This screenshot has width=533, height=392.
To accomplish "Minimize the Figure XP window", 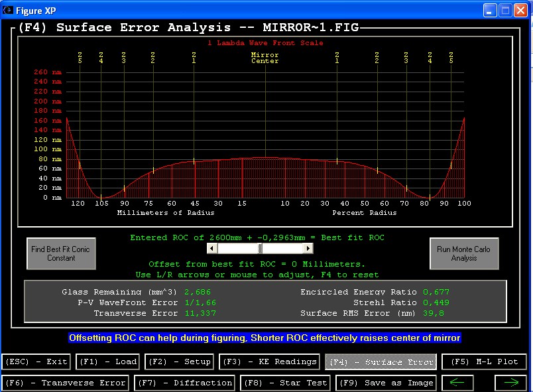I will click(489, 11).
